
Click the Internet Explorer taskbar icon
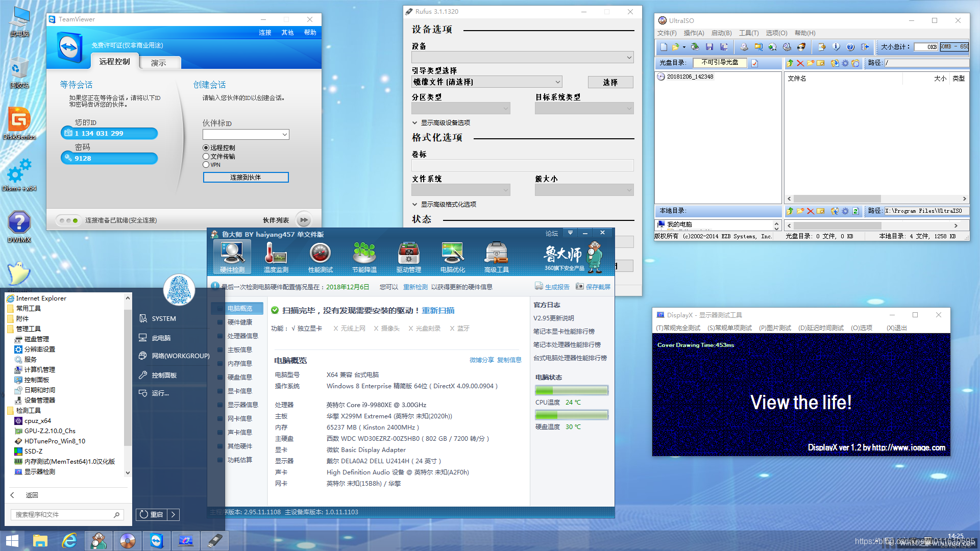tap(69, 541)
